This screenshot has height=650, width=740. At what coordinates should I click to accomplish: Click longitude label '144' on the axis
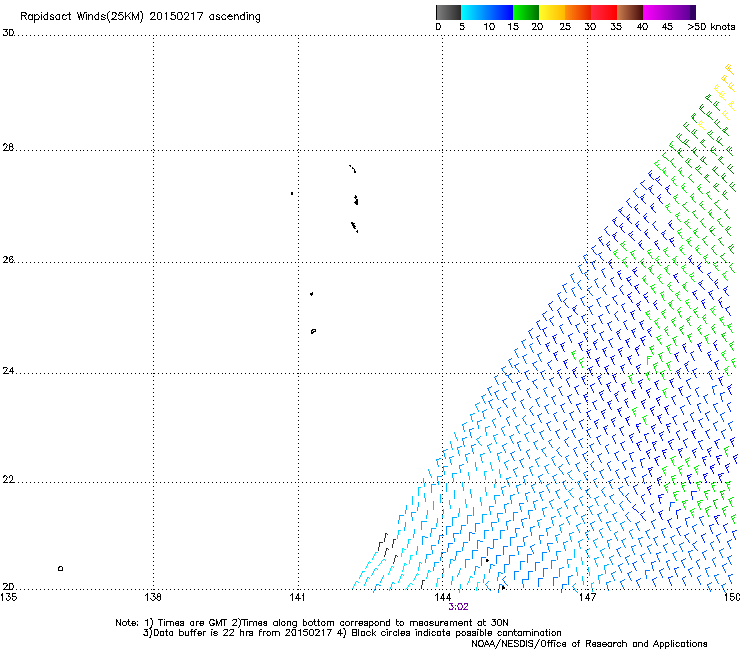point(442,597)
